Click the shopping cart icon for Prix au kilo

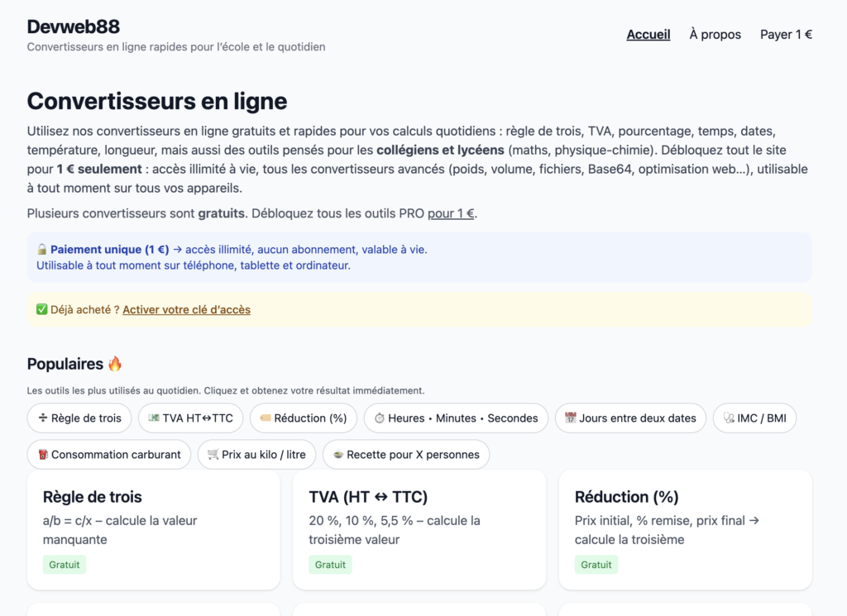pos(213,455)
